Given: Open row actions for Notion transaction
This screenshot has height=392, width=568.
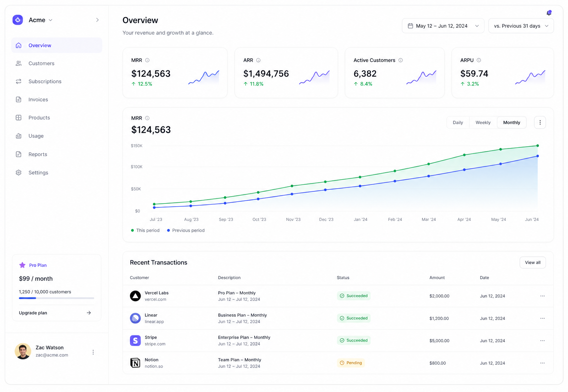Looking at the screenshot, I should point(542,363).
